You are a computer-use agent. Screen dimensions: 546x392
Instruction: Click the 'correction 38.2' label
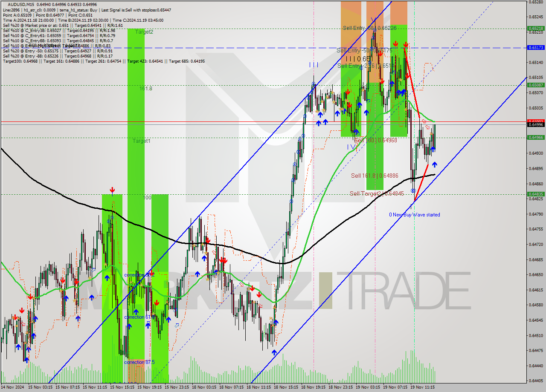[139, 275]
